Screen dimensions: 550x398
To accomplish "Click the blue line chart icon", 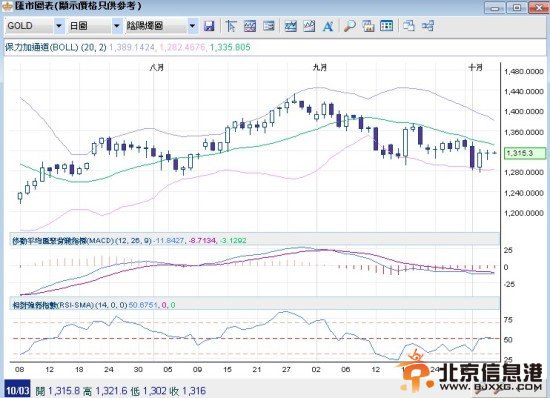I will point(290,26).
